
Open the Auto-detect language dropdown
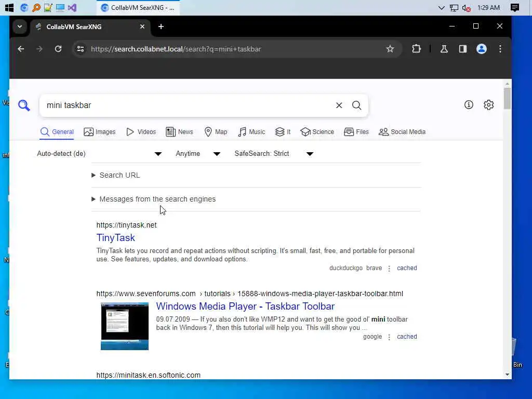pyautogui.click(x=99, y=154)
